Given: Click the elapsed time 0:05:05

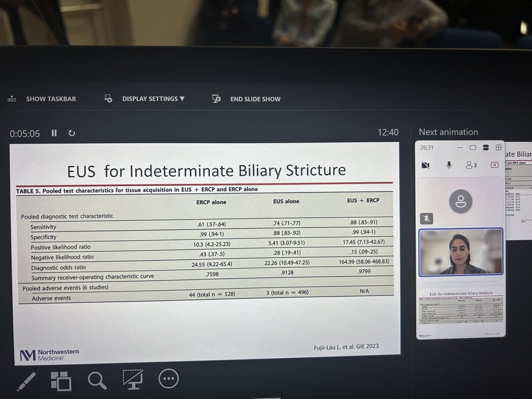Looking at the screenshot, I should pos(25,133).
